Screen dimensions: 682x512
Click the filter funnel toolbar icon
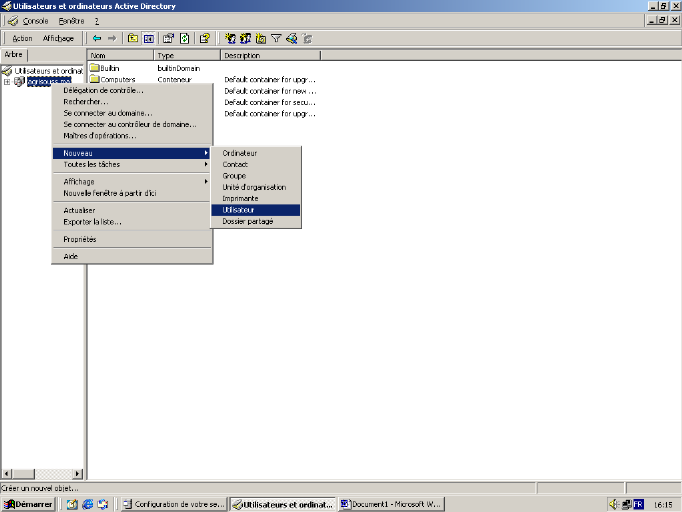[x=276, y=38]
